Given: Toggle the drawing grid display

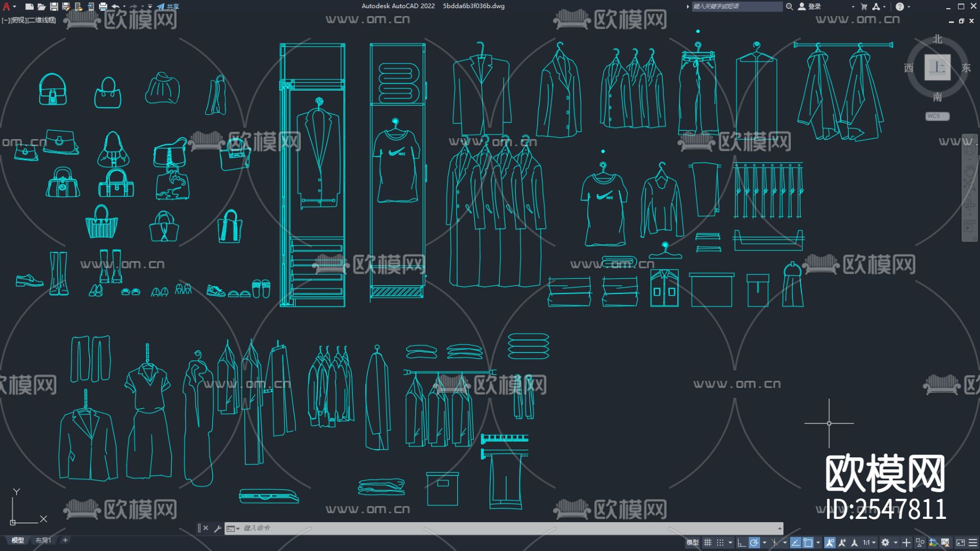Looking at the screenshot, I should tap(708, 542).
